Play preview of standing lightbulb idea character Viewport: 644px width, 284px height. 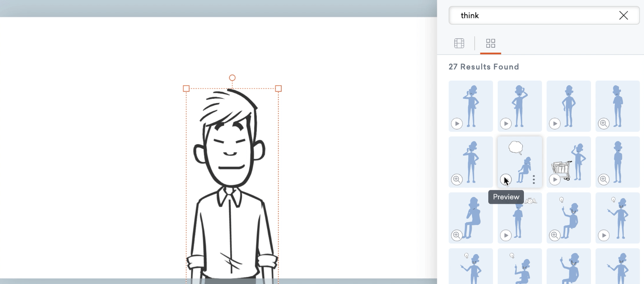point(603,236)
